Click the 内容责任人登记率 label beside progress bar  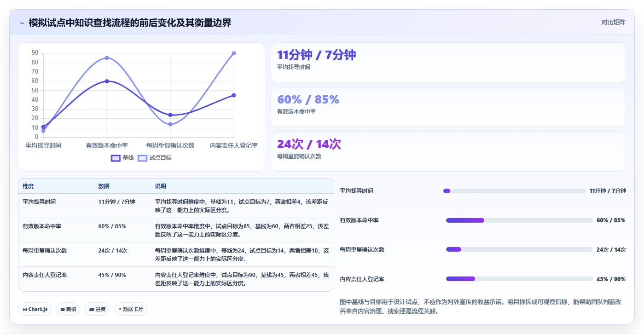tap(362, 279)
